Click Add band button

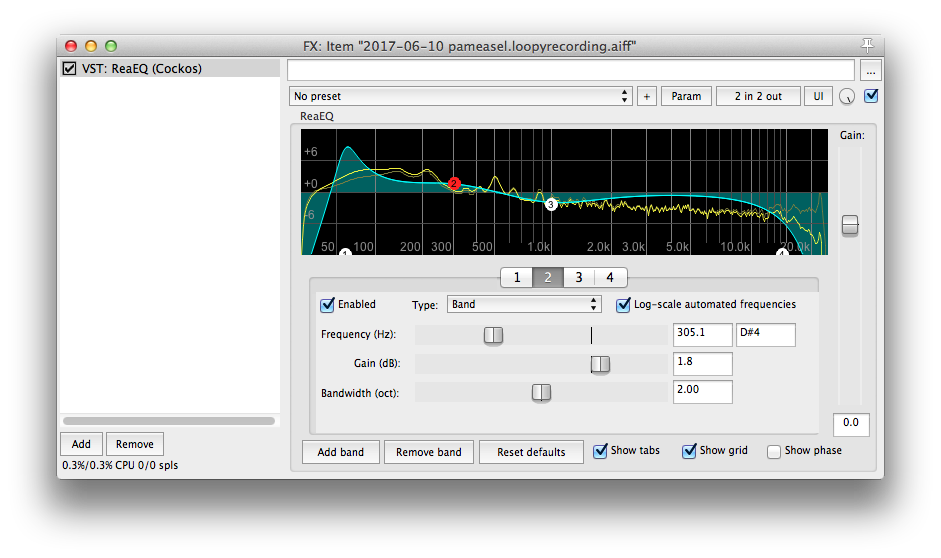point(340,452)
